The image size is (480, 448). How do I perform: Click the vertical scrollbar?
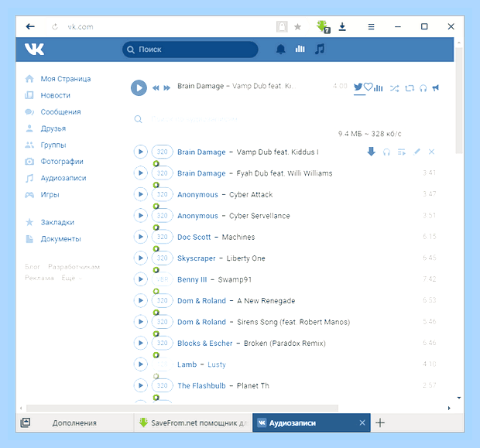pos(458,101)
